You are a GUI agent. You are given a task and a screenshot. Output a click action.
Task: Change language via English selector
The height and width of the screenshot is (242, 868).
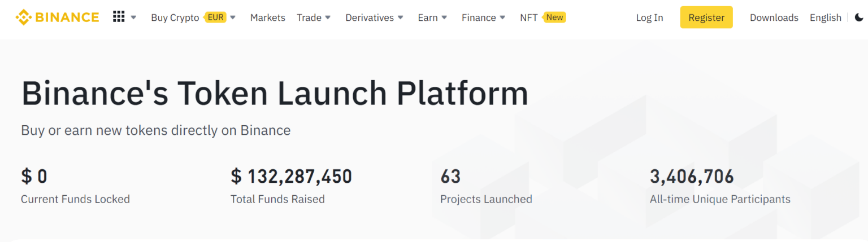pyautogui.click(x=825, y=17)
